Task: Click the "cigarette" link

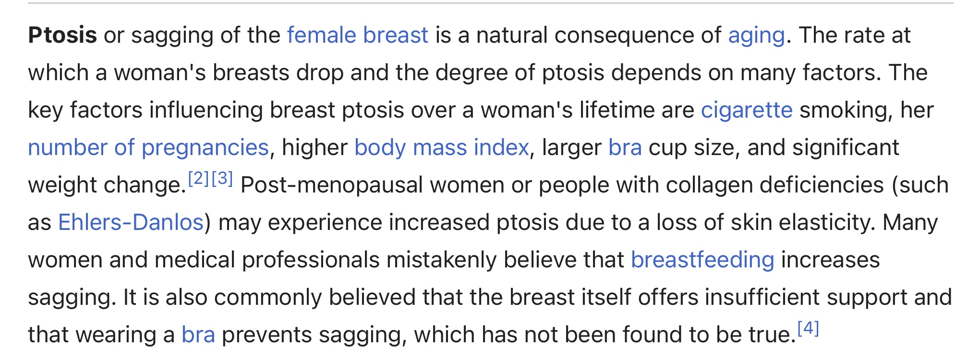Action: tap(747, 110)
